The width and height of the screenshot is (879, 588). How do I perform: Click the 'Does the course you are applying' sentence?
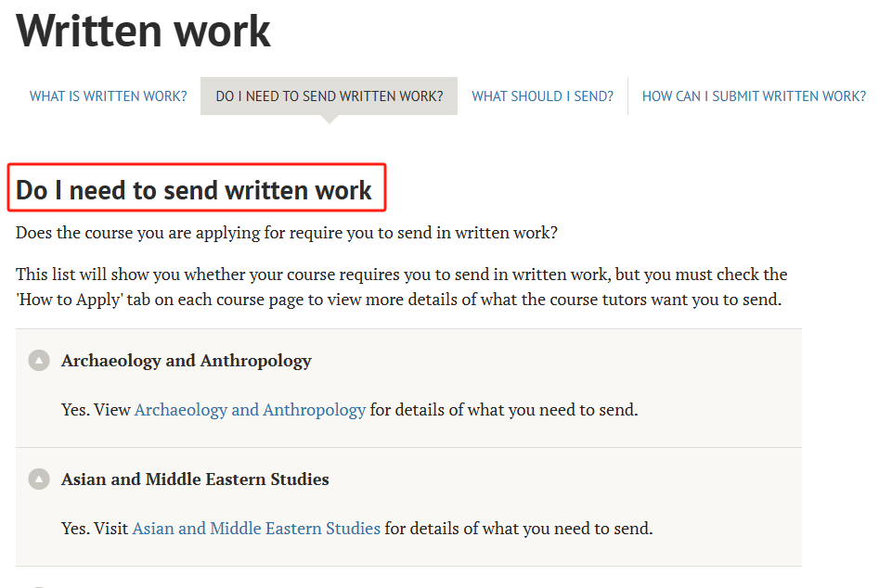pyautogui.click(x=286, y=233)
